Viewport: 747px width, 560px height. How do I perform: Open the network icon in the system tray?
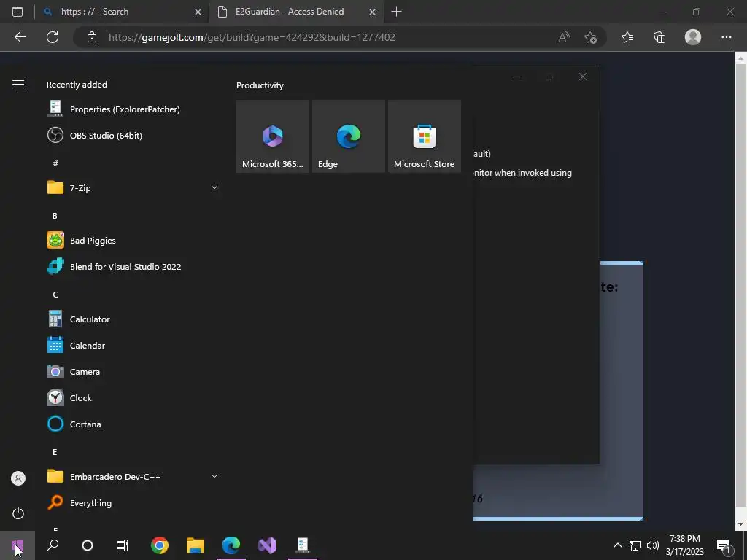635,545
